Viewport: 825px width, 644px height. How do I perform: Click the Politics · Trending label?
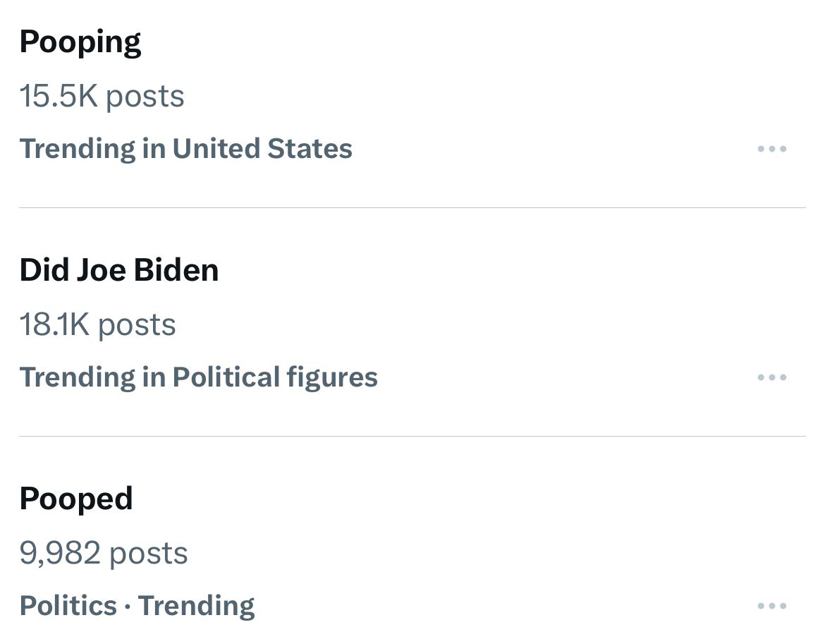137,606
